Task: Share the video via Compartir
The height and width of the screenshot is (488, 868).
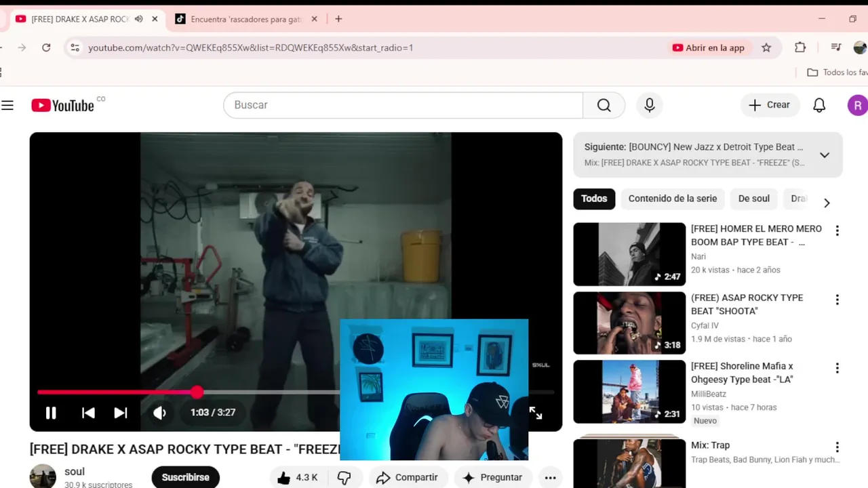Action: [407, 477]
